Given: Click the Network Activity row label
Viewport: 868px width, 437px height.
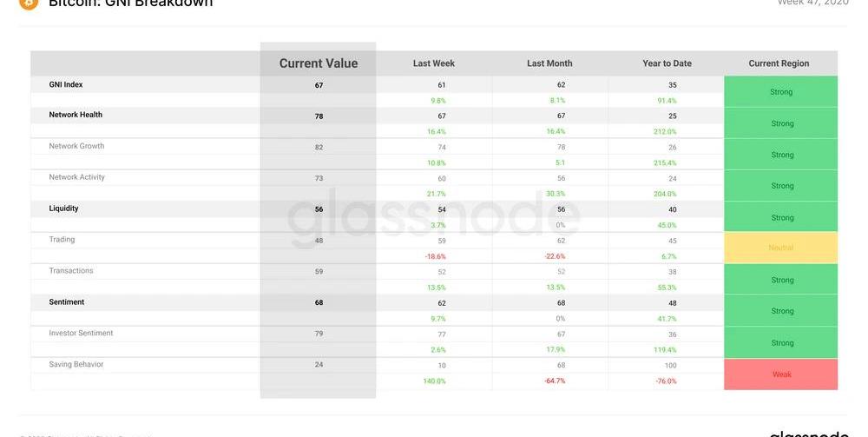Looking at the screenshot, I should click(76, 177).
